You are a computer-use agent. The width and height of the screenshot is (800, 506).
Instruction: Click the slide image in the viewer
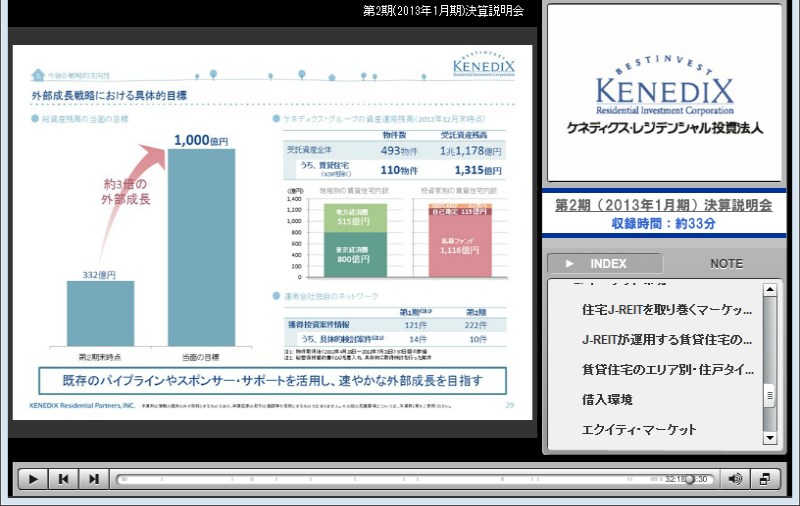272,233
